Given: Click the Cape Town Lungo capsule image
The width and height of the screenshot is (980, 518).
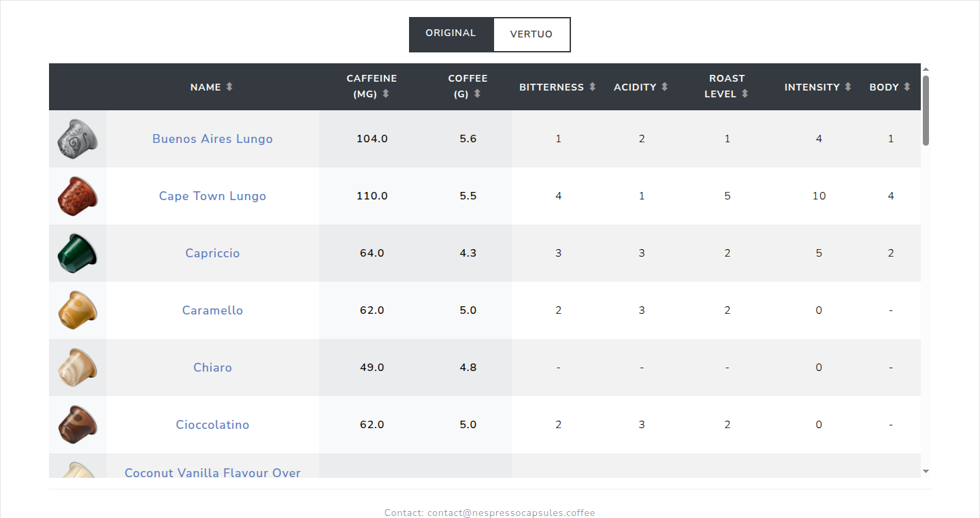Looking at the screenshot, I should tap(78, 196).
